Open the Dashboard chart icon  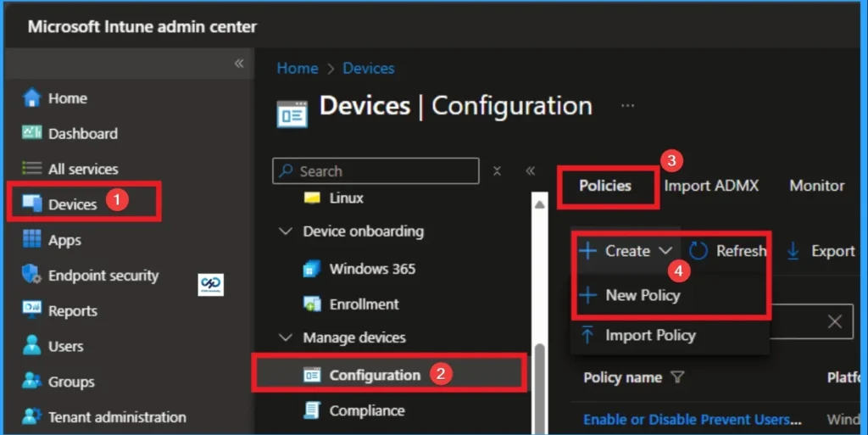tap(31, 133)
